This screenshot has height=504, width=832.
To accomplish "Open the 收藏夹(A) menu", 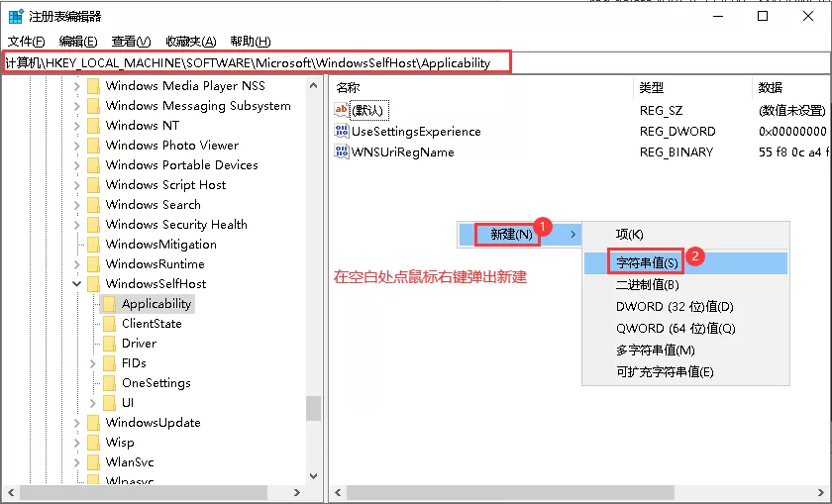I will [191, 41].
